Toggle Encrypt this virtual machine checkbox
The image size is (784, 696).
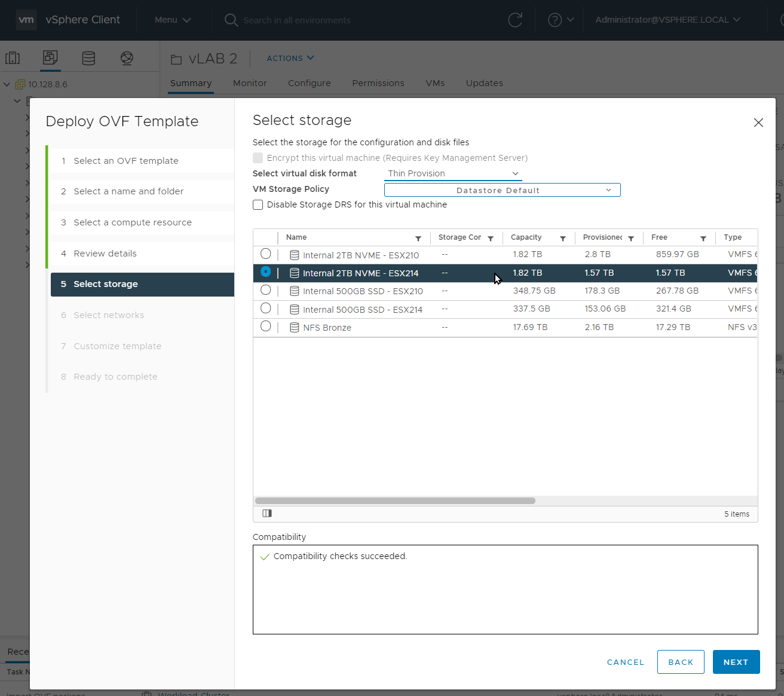(258, 158)
